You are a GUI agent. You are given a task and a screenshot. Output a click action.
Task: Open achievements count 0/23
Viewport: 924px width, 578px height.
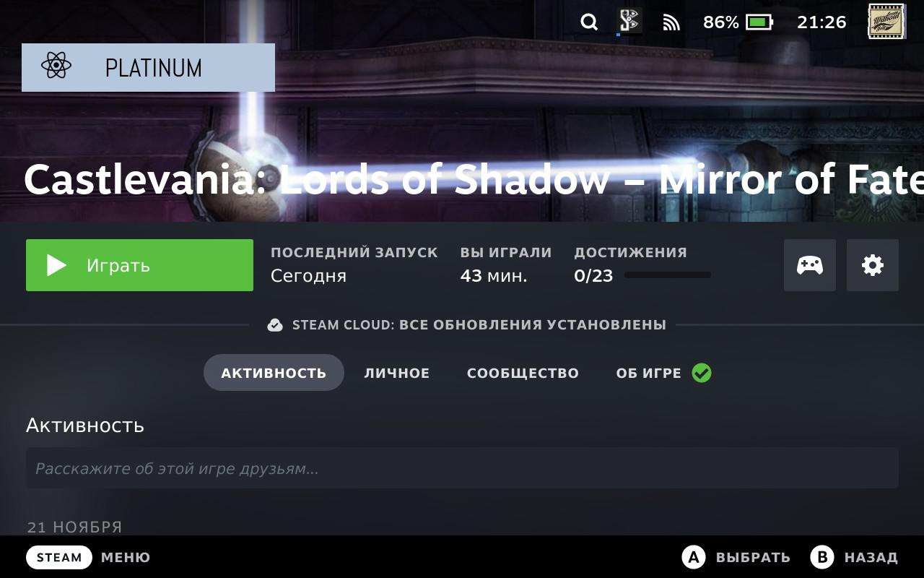[593, 275]
